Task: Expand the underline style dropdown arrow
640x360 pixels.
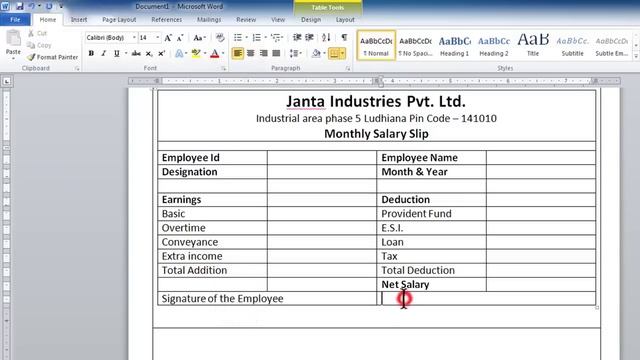Action: click(126, 53)
